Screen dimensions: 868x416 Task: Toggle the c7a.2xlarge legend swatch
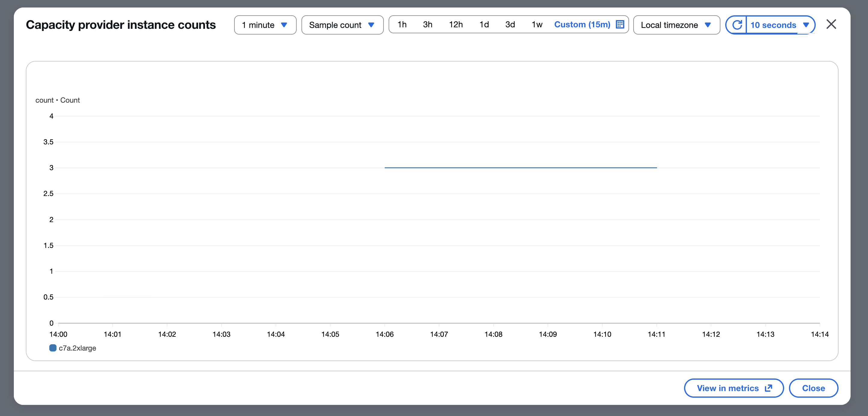coord(53,348)
